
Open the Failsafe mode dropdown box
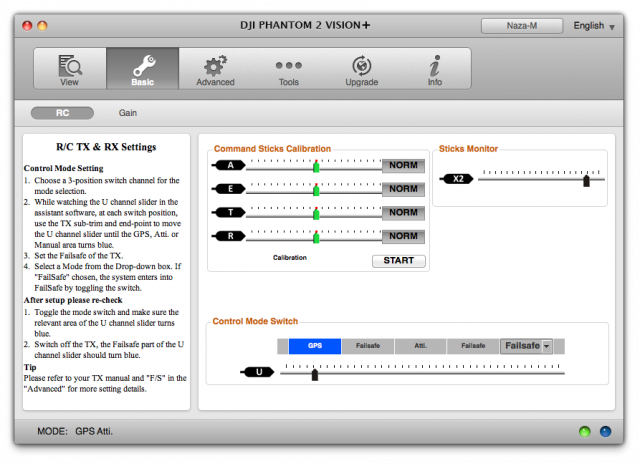[527, 346]
